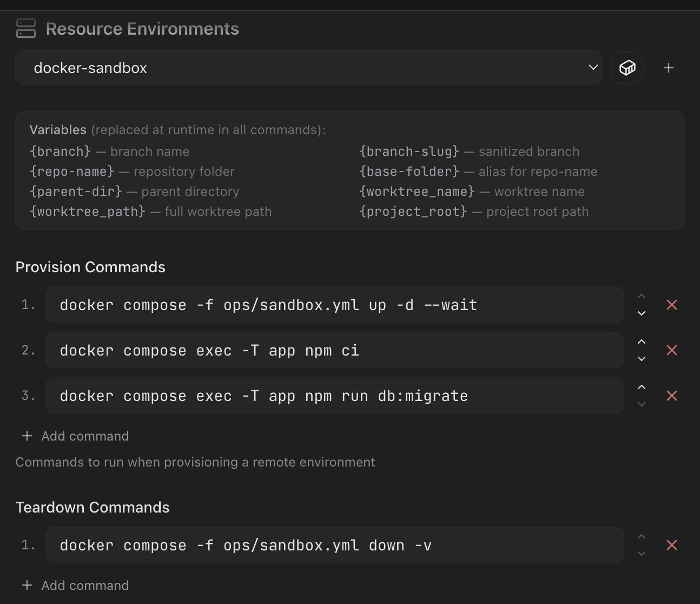Move provision command 2 down
The image size is (700, 604).
pyautogui.click(x=642, y=359)
